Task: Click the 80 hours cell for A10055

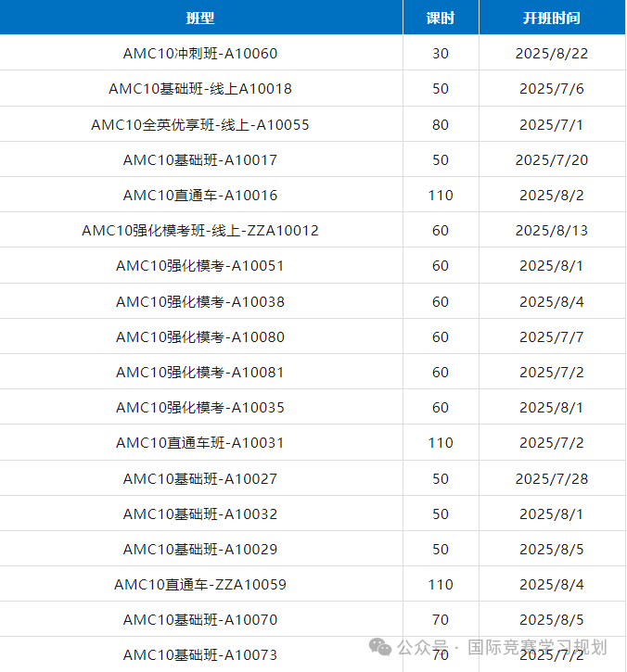Action: (x=441, y=125)
